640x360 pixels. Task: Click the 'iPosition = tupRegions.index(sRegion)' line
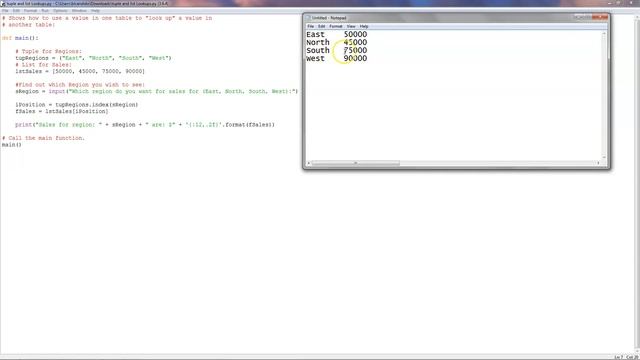77,105
